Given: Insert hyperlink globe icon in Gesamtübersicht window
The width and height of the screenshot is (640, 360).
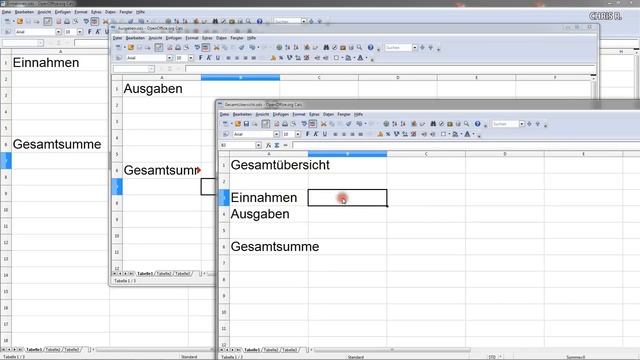Looking at the screenshot, I should [386, 124].
